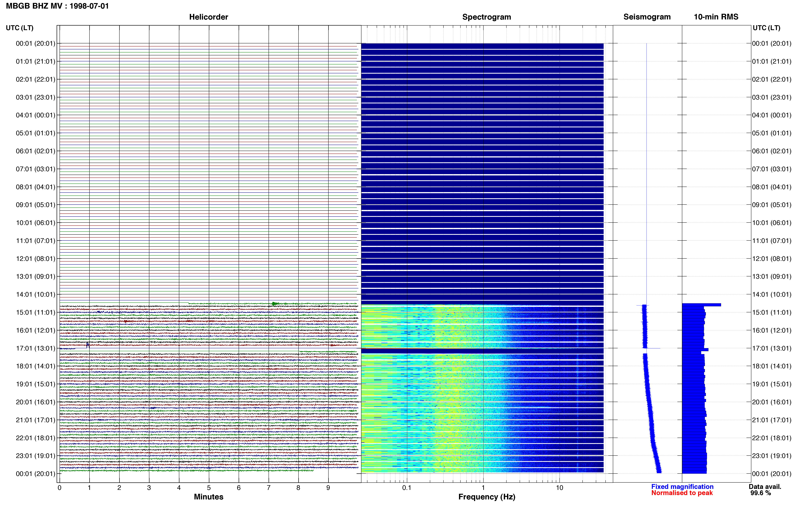Select the Helicorder panel heading
Viewport: 812px width, 508px height.
click(209, 17)
